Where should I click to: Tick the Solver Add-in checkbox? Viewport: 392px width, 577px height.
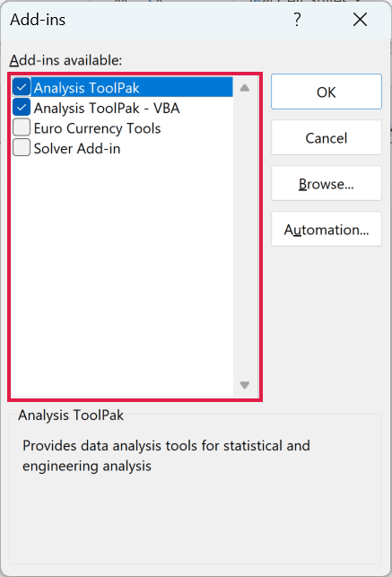[x=22, y=148]
